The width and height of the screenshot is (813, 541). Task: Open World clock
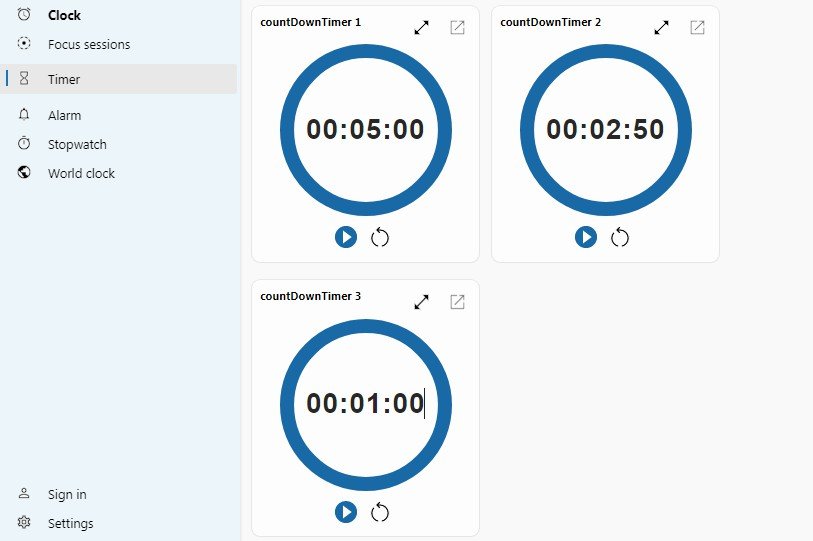point(81,173)
